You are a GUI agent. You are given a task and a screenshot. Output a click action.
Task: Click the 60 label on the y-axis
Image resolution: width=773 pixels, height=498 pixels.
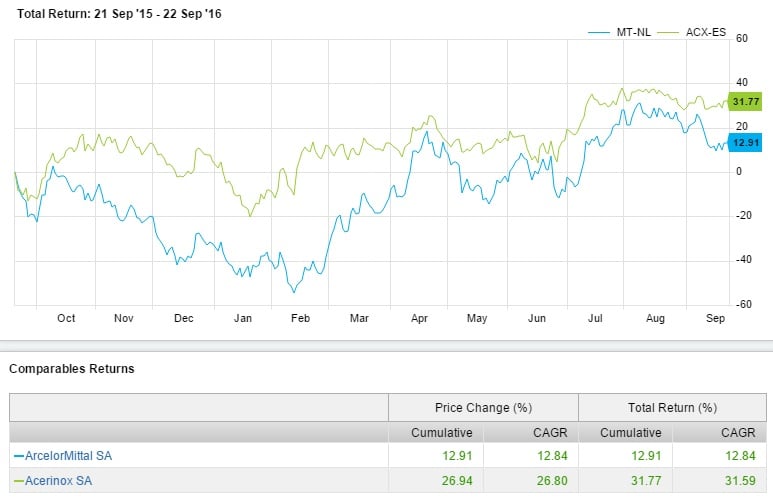pyautogui.click(x=742, y=39)
